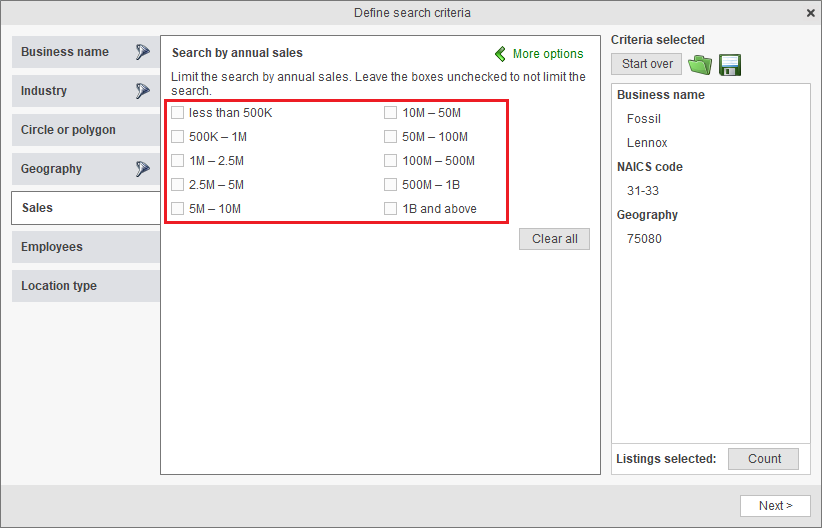
Task: Click the Search by annual sales heading
Action: (x=237, y=53)
